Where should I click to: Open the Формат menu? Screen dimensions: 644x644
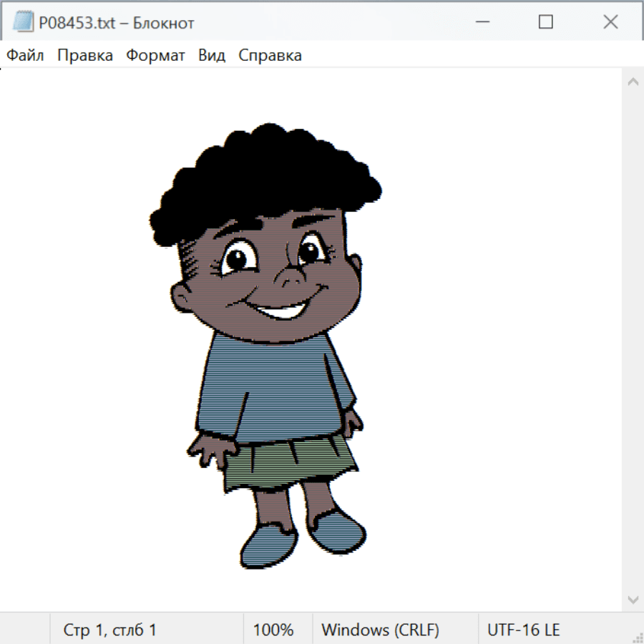coord(155,56)
